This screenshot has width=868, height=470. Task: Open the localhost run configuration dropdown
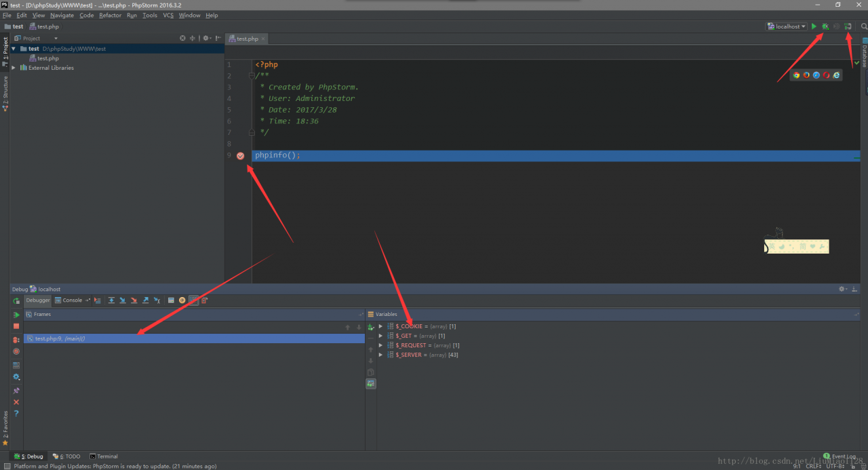787,26
